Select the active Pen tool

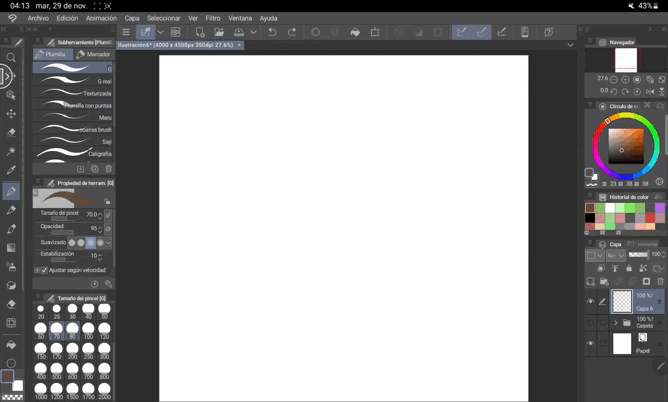point(11,191)
